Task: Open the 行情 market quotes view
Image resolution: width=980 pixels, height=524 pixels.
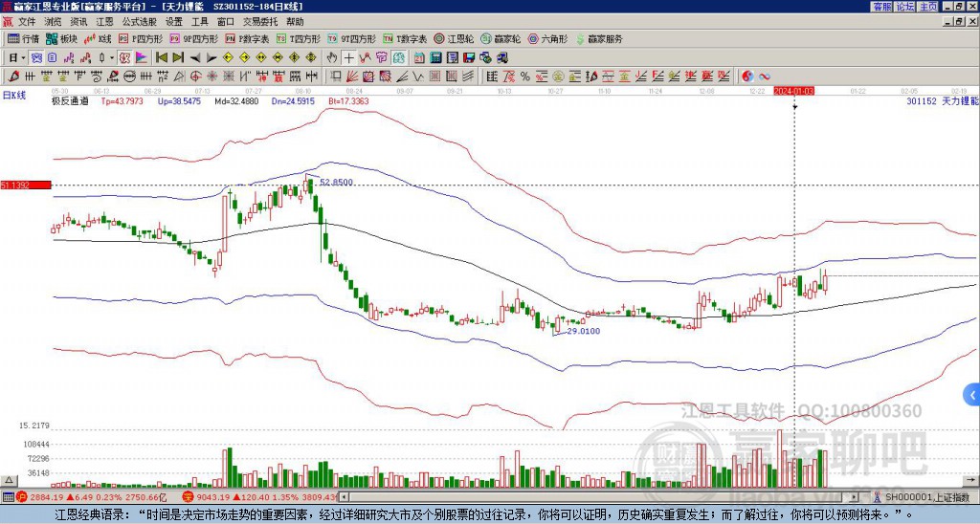Action: (x=23, y=38)
